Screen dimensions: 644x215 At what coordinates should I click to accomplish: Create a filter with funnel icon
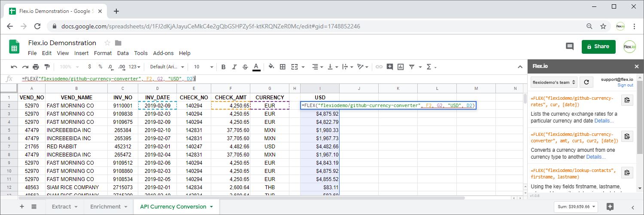pyautogui.click(x=412, y=67)
